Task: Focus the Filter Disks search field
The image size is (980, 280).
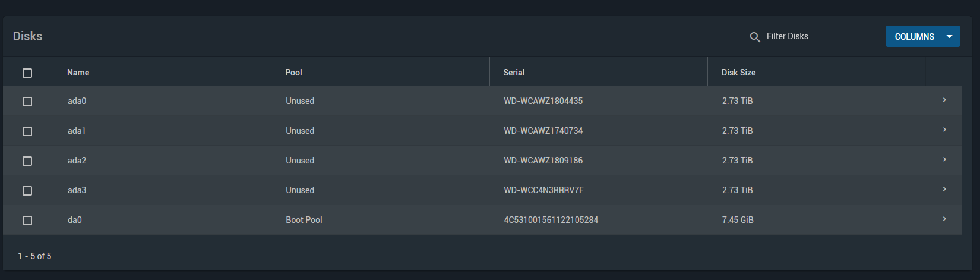Action: (x=820, y=36)
